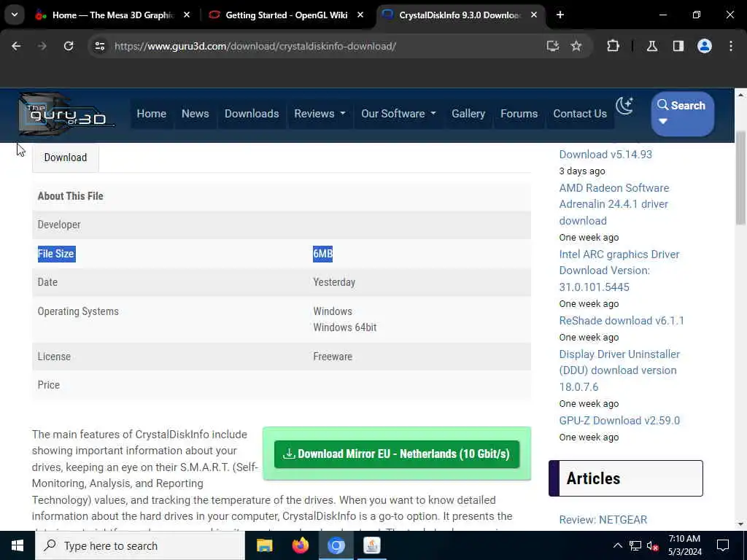Open Forums in site navigation

(519, 114)
